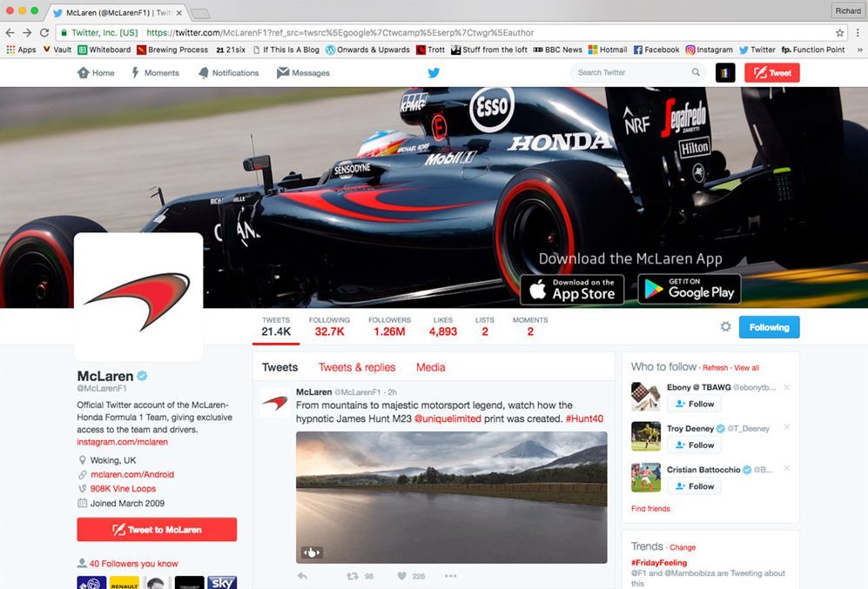Open the Media tab
The height and width of the screenshot is (589, 868).
(430, 367)
